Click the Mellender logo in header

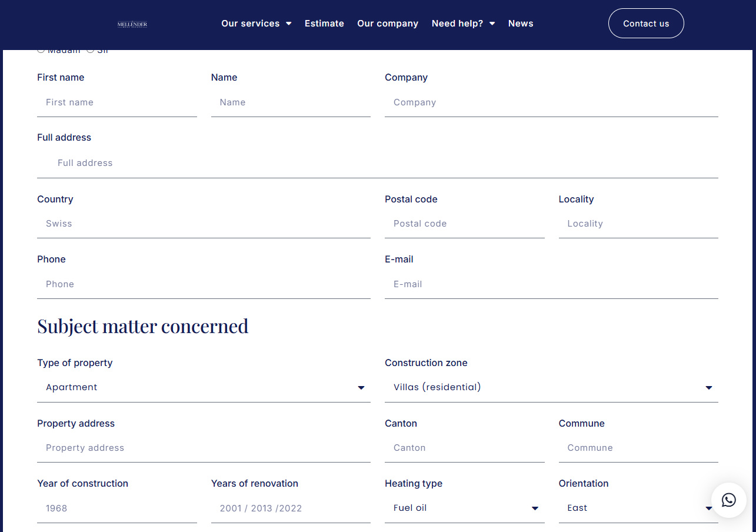[x=132, y=24]
